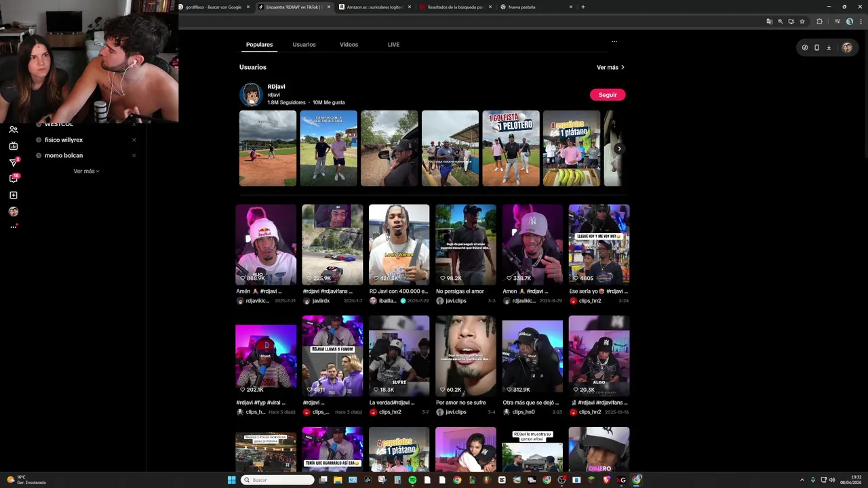Image resolution: width=868 pixels, height=488 pixels.
Task: Select recent search 'fisico willyrex'
Action: (x=64, y=140)
